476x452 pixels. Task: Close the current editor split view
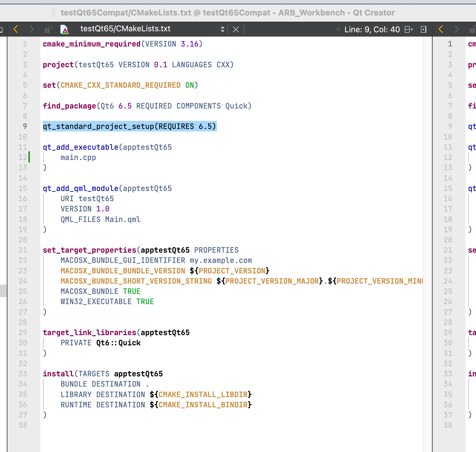click(x=423, y=29)
